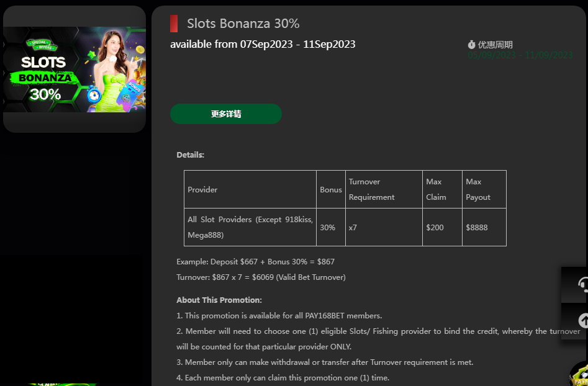Click the blue clock icon on the banner
Screen dimensions: 588x386
(x=94, y=95)
